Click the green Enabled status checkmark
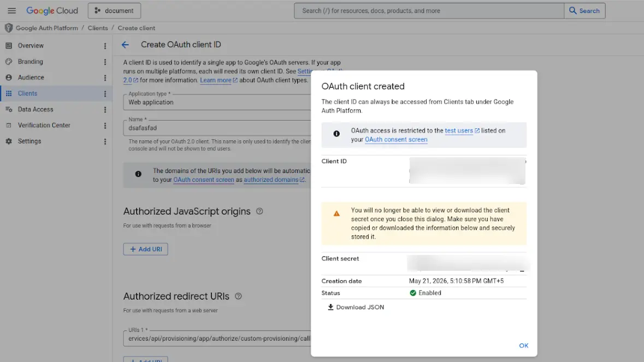The height and width of the screenshot is (362, 644). 413,293
